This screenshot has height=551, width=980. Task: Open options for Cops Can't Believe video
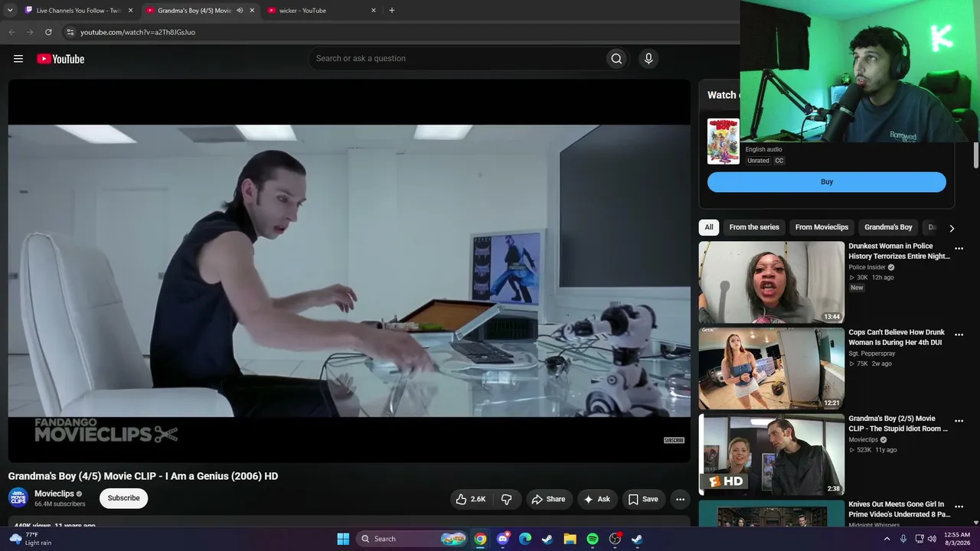[x=959, y=335]
